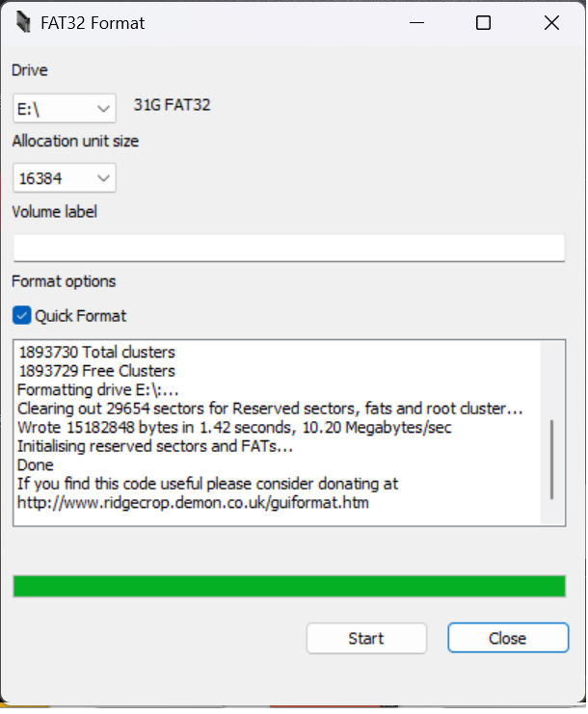Click the Quick Format label text
Image resolution: width=588 pixels, height=714 pixels.
click(81, 316)
